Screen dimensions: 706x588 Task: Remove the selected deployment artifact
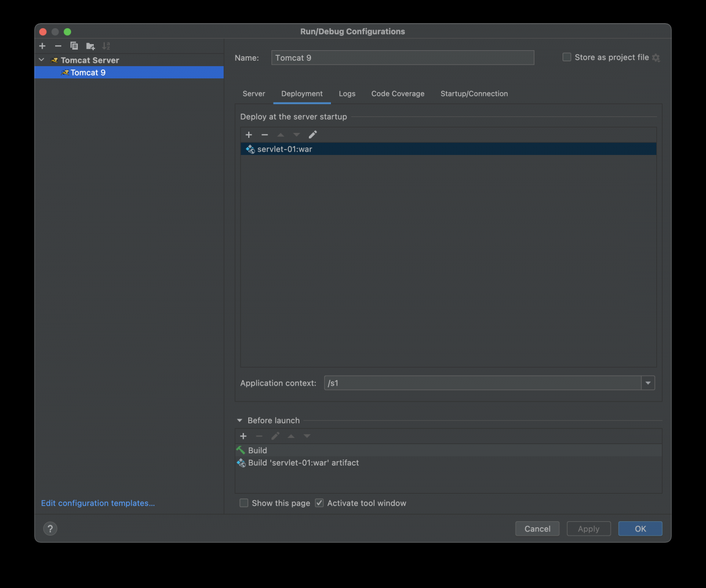pos(265,135)
